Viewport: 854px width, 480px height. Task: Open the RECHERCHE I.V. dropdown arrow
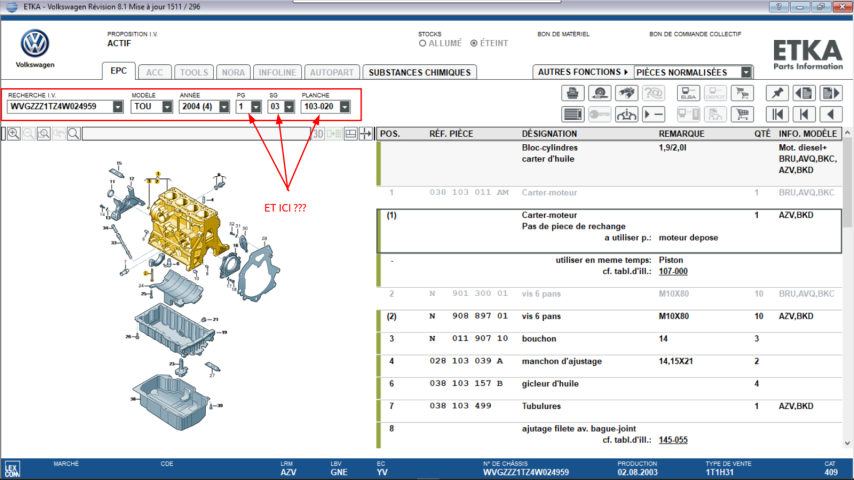[118, 107]
